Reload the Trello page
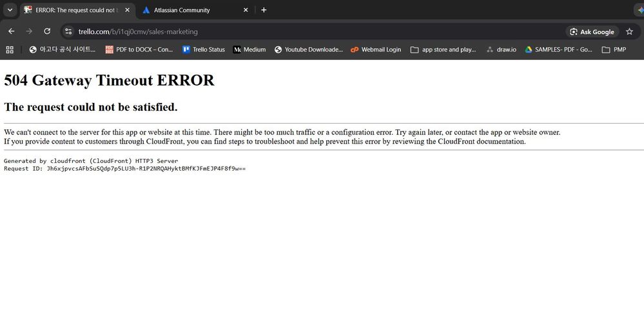644x329 pixels. click(x=47, y=32)
